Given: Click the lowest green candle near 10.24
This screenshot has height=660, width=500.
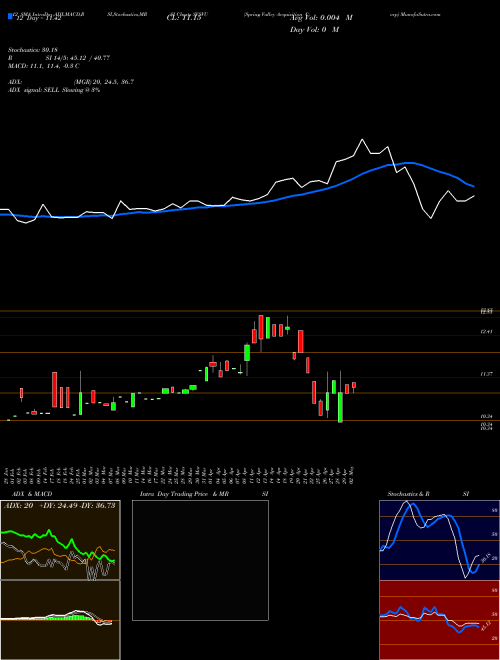Looking at the screenshot, I should click(340, 407).
